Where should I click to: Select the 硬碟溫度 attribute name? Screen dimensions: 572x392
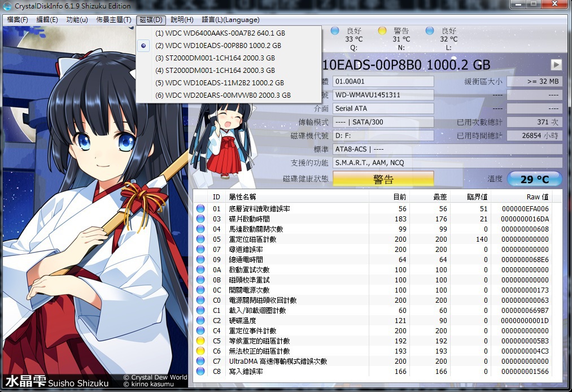point(243,320)
